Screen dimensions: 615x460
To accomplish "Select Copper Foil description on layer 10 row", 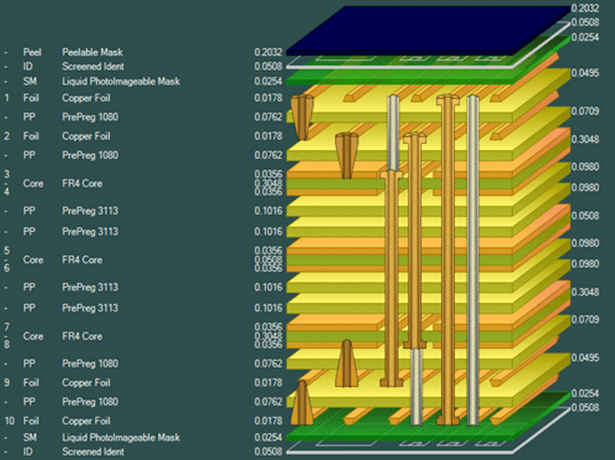I will click(x=86, y=421).
